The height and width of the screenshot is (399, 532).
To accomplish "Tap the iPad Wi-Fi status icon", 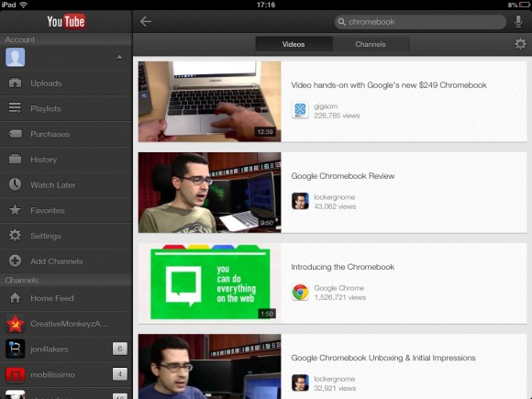I will [23, 5].
